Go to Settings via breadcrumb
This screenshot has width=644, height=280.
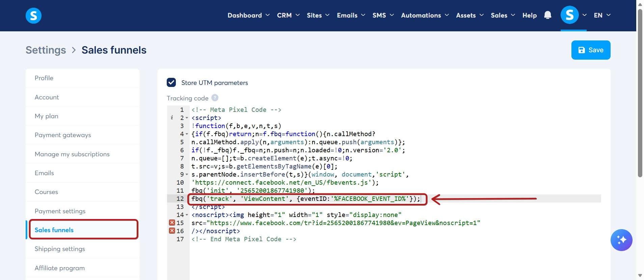pyautogui.click(x=46, y=50)
